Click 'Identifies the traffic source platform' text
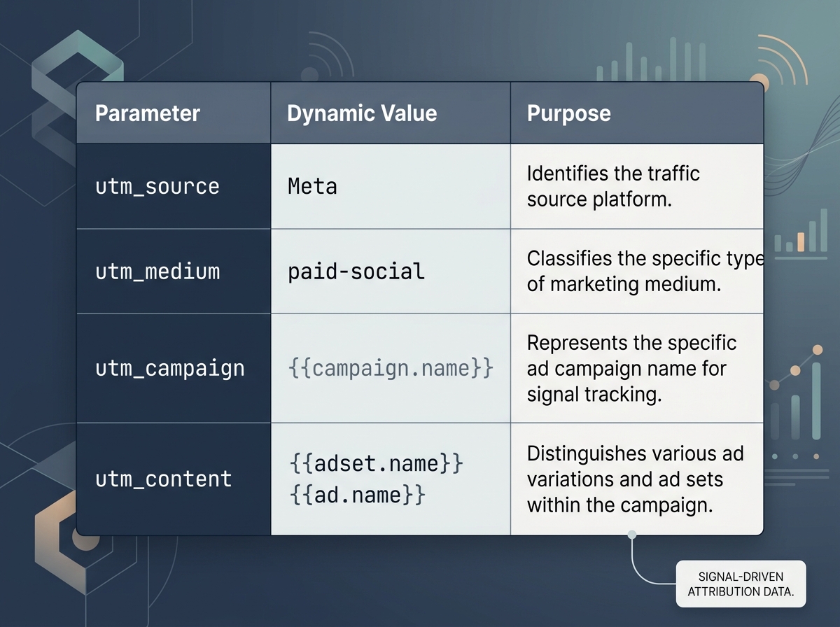Image resolution: width=840 pixels, height=627 pixels. point(613,185)
